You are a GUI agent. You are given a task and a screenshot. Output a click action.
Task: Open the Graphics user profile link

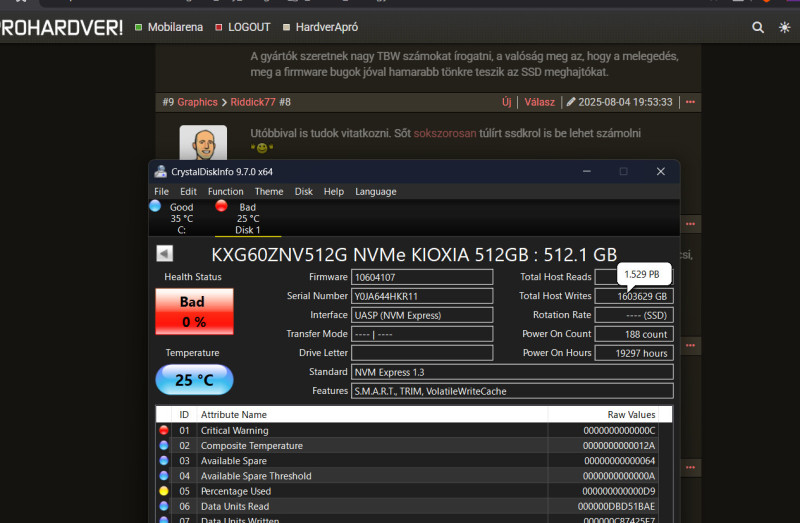pos(197,102)
